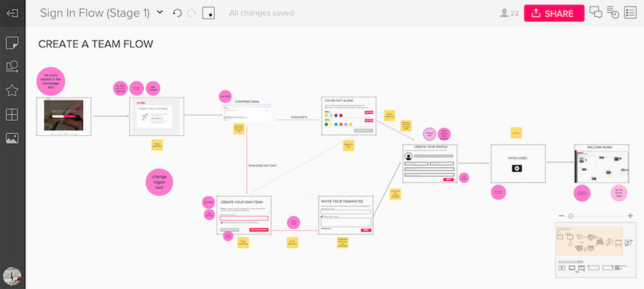Click the zoom slider handle
644x289 pixels.
pyautogui.click(x=570, y=215)
